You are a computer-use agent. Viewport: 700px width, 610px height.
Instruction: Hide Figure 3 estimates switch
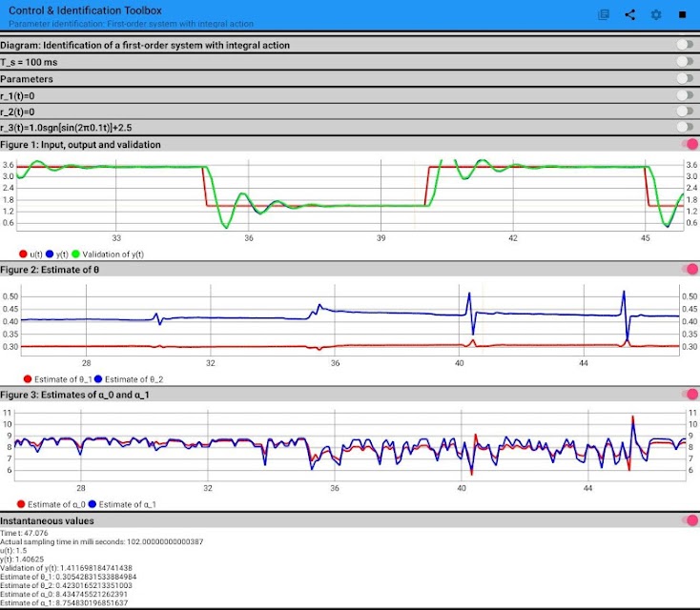690,394
